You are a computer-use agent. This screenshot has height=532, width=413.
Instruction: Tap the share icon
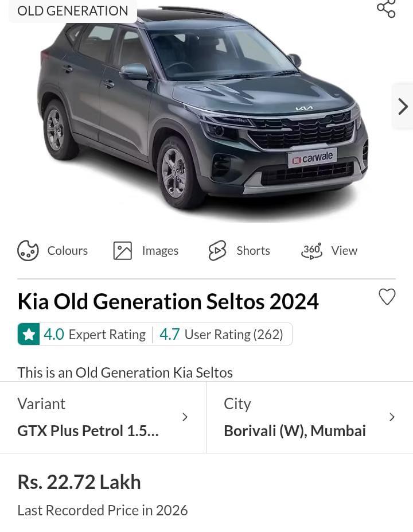pyautogui.click(x=386, y=9)
